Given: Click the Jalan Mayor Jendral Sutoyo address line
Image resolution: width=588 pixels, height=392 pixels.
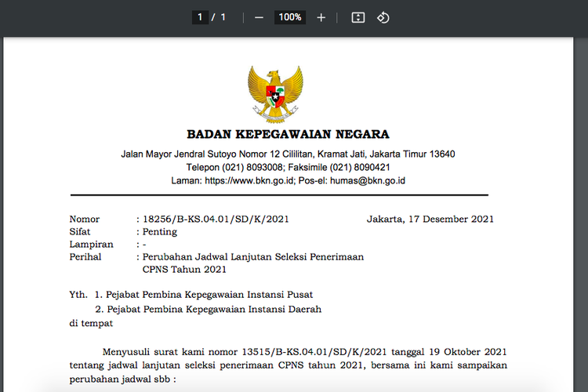Looking at the screenshot, I should [x=288, y=154].
